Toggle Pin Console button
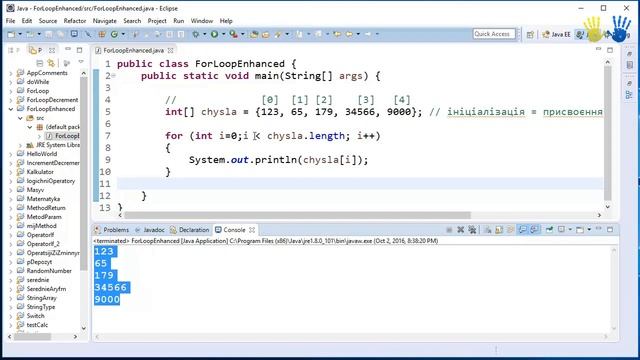This screenshot has height=360, width=640. click(549, 230)
